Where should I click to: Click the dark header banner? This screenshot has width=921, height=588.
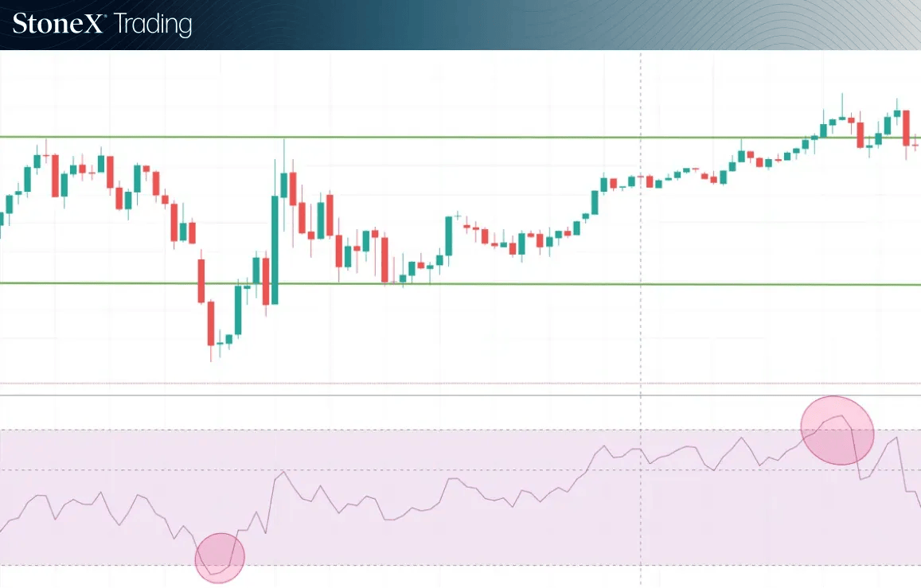click(x=460, y=25)
